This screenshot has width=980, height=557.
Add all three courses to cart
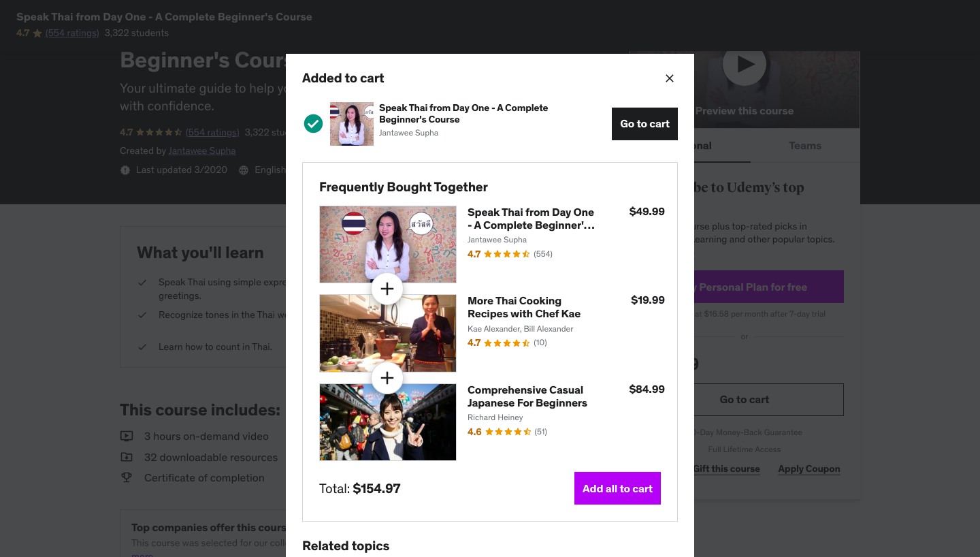[x=617, y=488]
